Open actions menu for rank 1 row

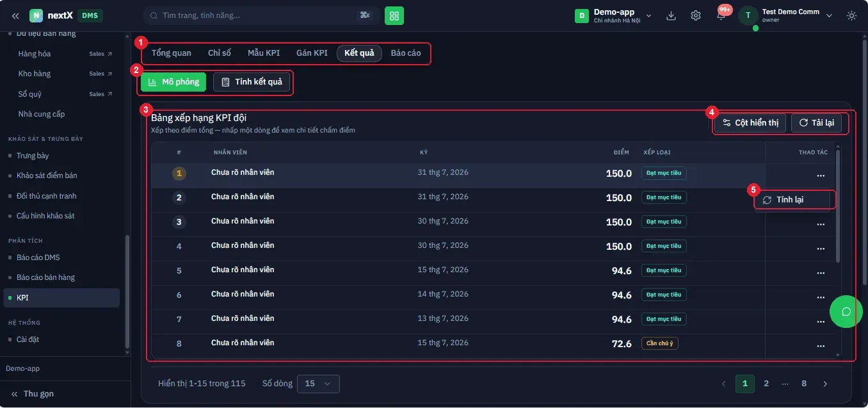[821, 175]
